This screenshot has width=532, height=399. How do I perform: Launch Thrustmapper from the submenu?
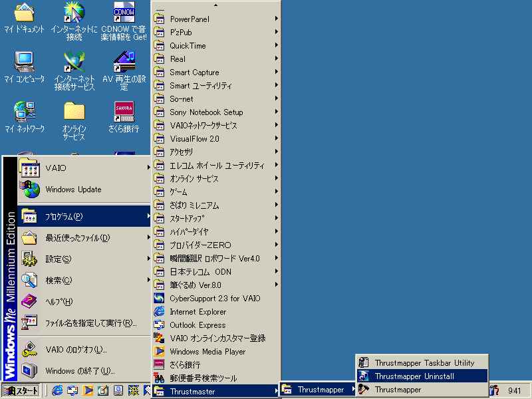pyautogui.click(x=422, y=390)
